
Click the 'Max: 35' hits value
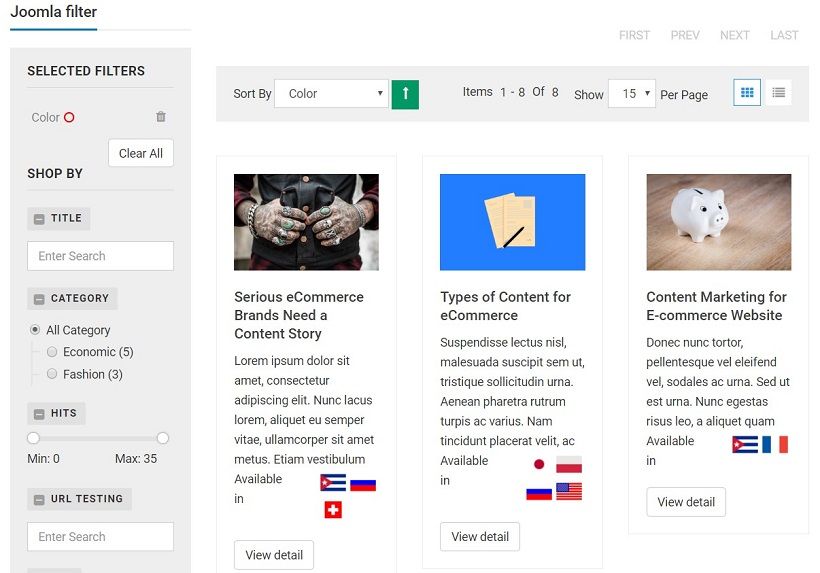(136, 459)
